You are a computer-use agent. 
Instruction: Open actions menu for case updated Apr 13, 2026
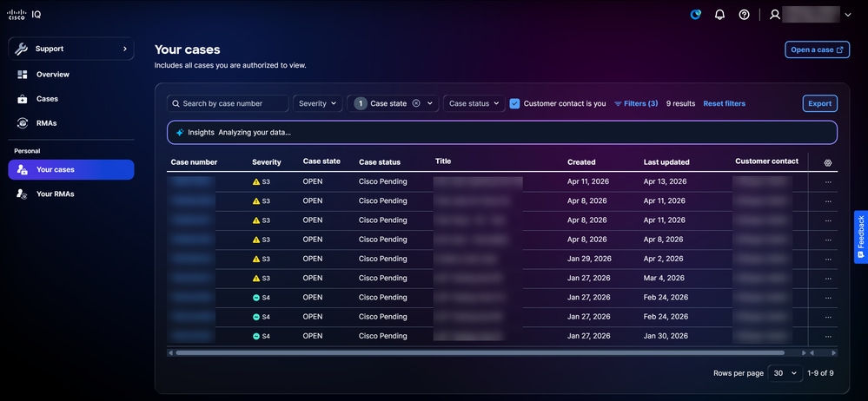pyautogui.click(x=828, y=182)
